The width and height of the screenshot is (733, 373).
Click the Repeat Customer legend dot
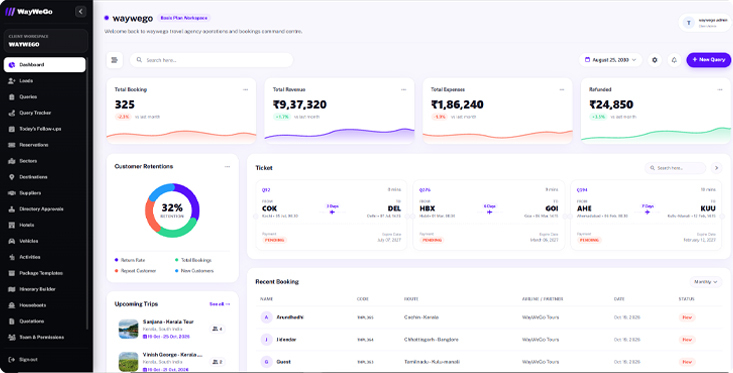pos(116,271)
